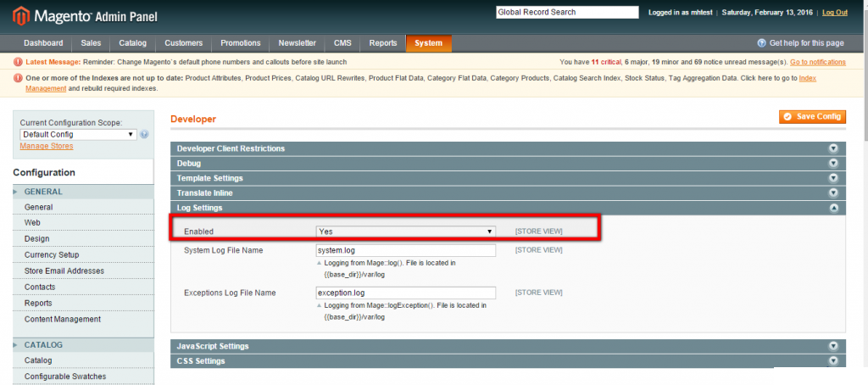868x385 pixels.
Task: Focus the Global Record Search field
Action: [567, 12]
